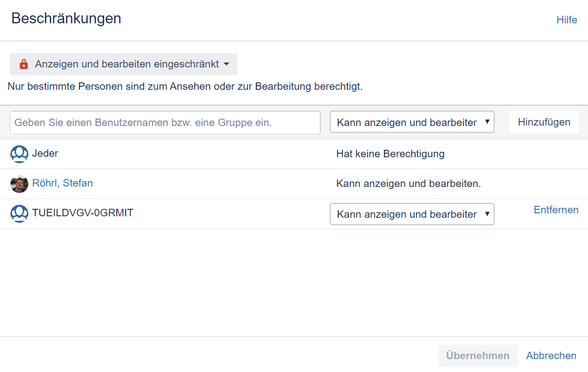Click the Beschränkungen dialog title
The height and width of the screenshot is (372, 588).
click(66, 18)
